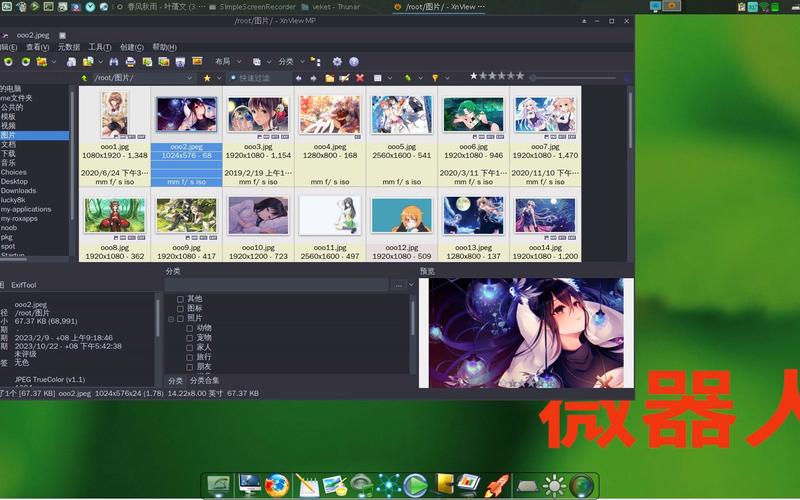Open the 工具(T) menu
Image resolution: width=800 pixels, height=500 pixels.
pos(99,47)
